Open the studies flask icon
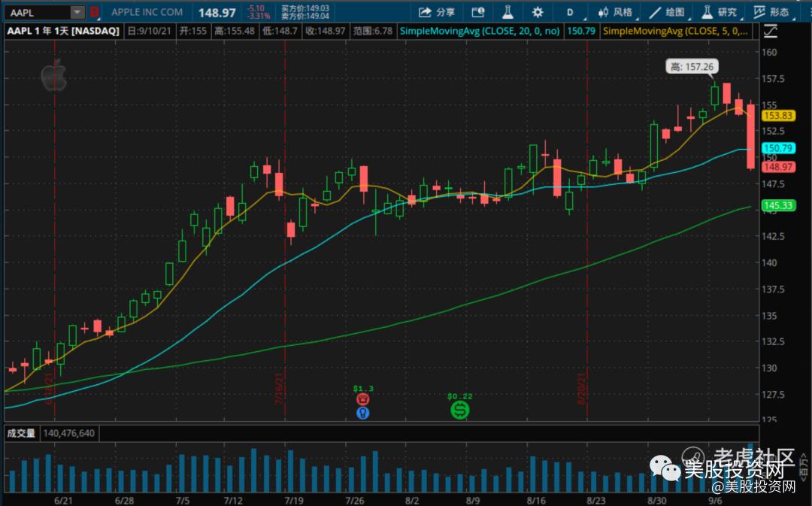Viewport: 812px width, 506px height. point(507,12)
